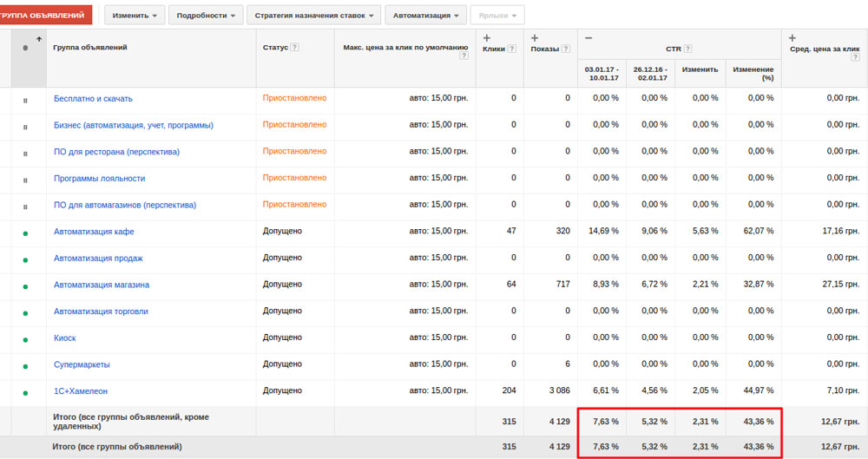The image size is (868, 459).
Task: Toggle pause icon for 'Бизнес (автоматизация...)' row
Action: [x=25, y=128]
